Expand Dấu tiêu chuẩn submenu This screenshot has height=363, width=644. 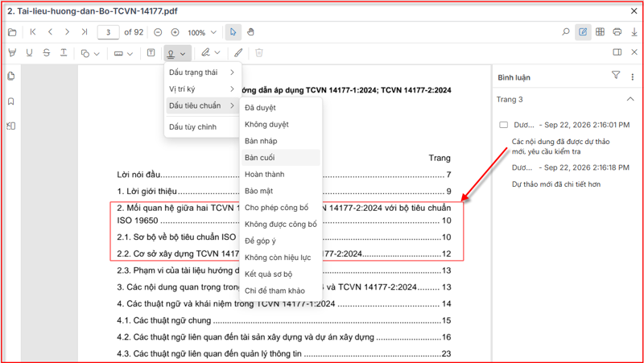point(202,105)
